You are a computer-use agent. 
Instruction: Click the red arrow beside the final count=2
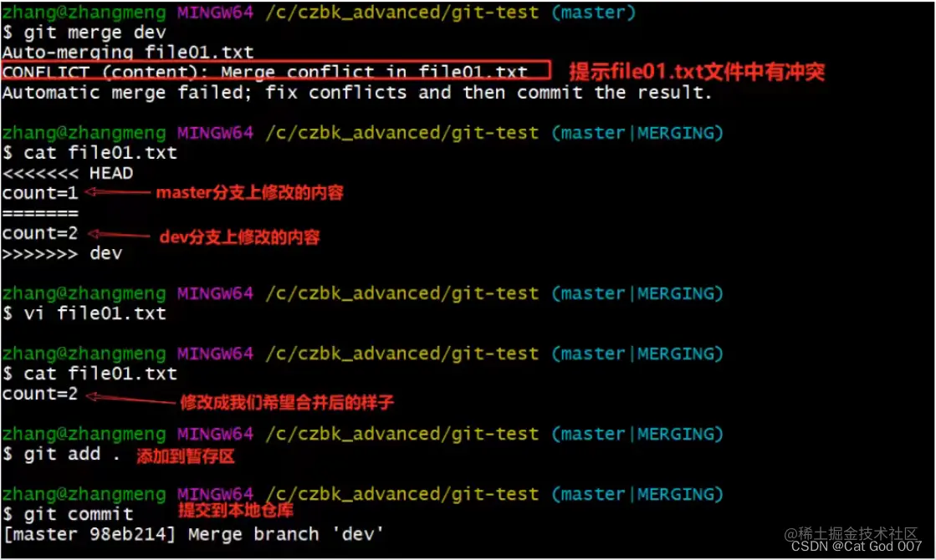(130, 399)
